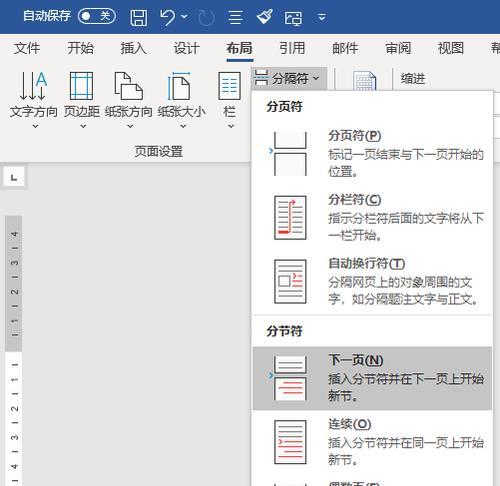500x486 pixels.
Task: Choose 分页符(P) page break option
Action: [372, 154]
